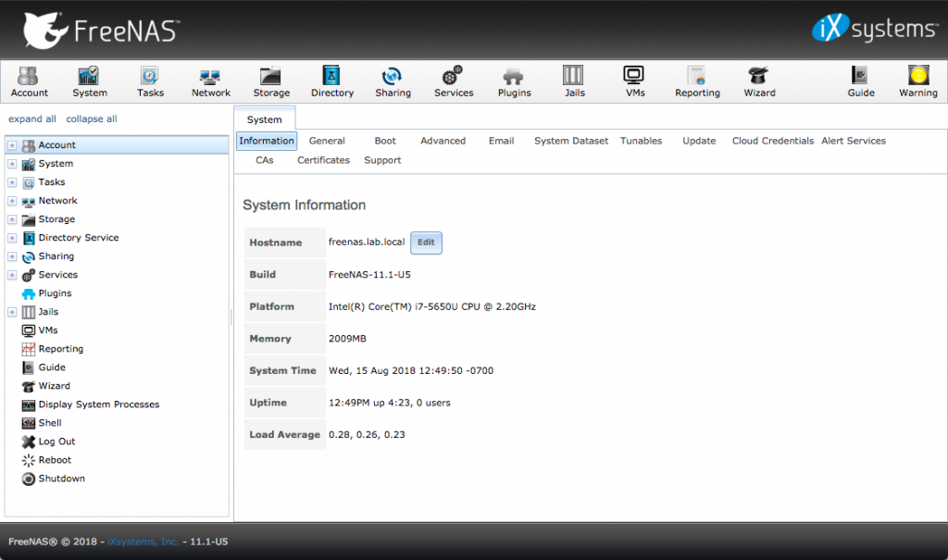The height and width of the screenshot is (560, 948).
Task: Switch to the Advanced tab
Action: [x=443, y=141]
